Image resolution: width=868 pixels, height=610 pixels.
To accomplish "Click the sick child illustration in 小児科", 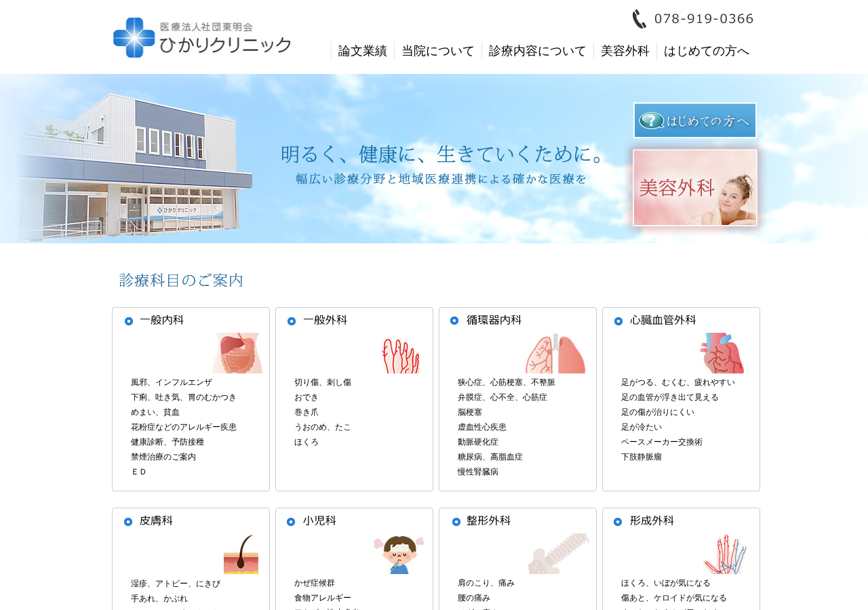I will pyautogui.click(x=399, y=554).
